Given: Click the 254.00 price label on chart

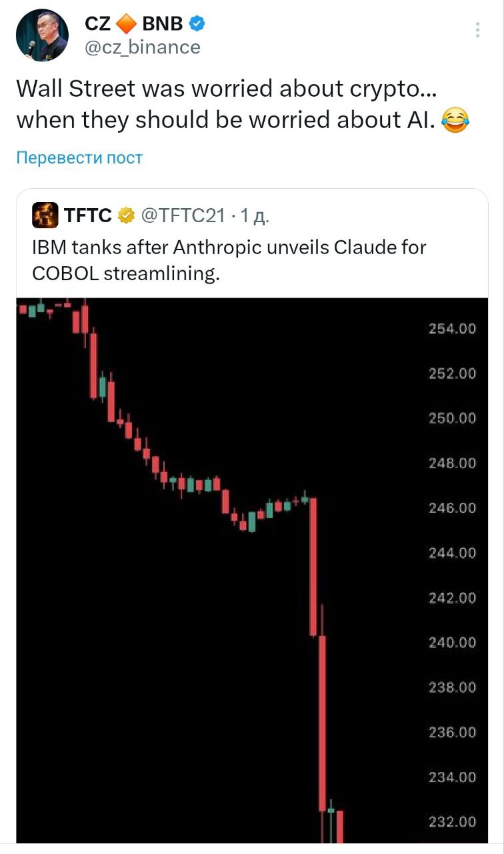Looking at the screenshot, I should coord(452,328).
